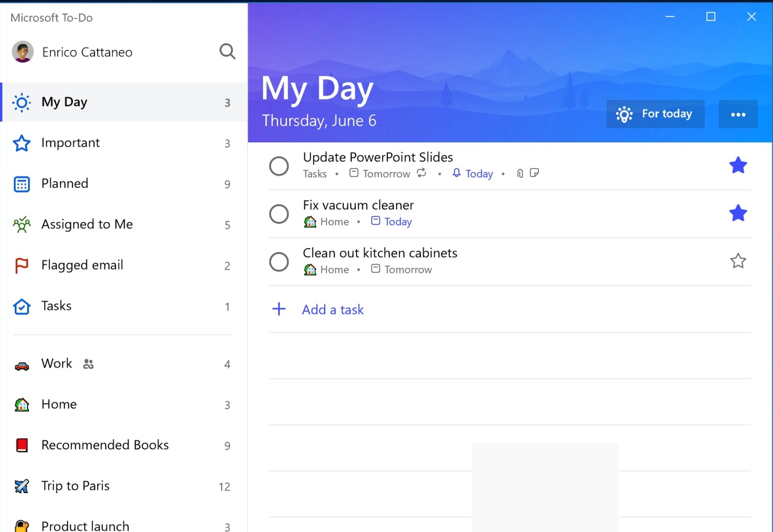773x532 pixels.
Task: Open the three-dots more options menu
Action: coord(738,114)
